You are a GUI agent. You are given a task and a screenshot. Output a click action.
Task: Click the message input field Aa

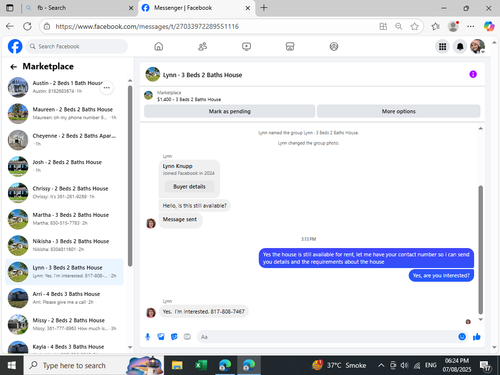(x=328, y=337)
